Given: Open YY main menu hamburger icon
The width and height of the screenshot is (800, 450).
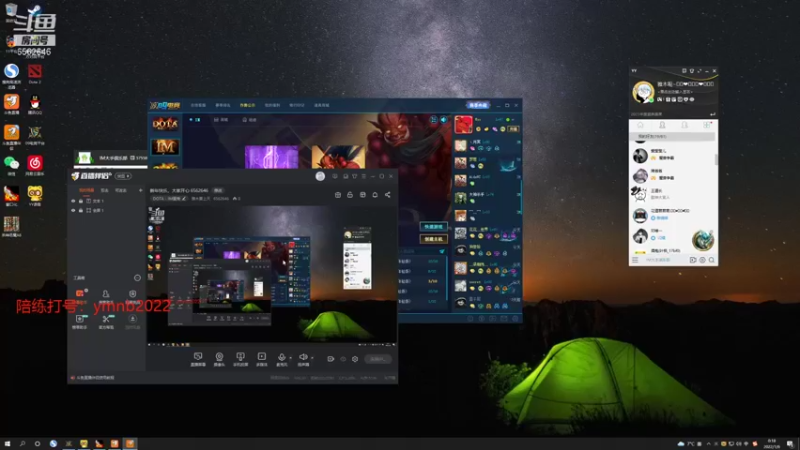Looking at the screenshot, I should point(635,260).
